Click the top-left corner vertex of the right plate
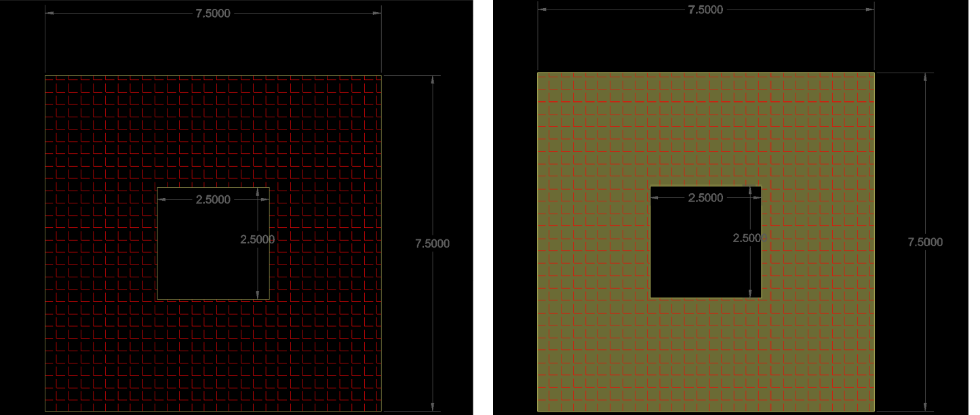Viewport: 980px width, 415px height. (x=538, y=71)
